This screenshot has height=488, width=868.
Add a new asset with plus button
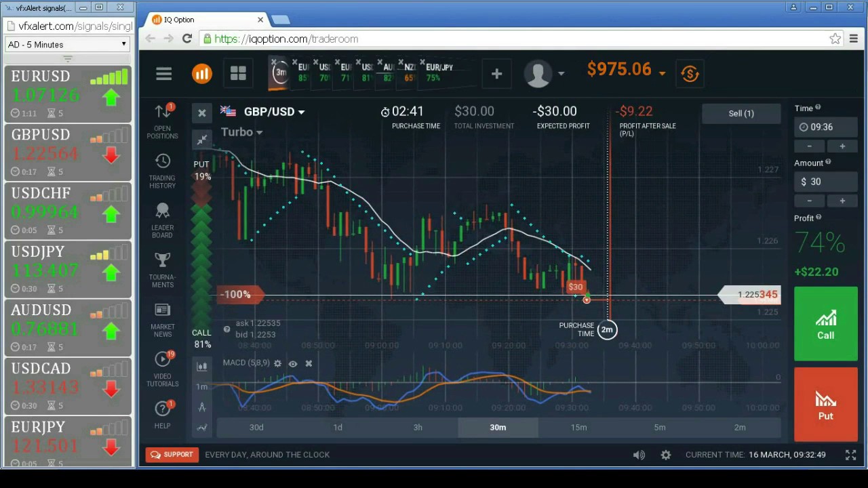tap(496, 74)
